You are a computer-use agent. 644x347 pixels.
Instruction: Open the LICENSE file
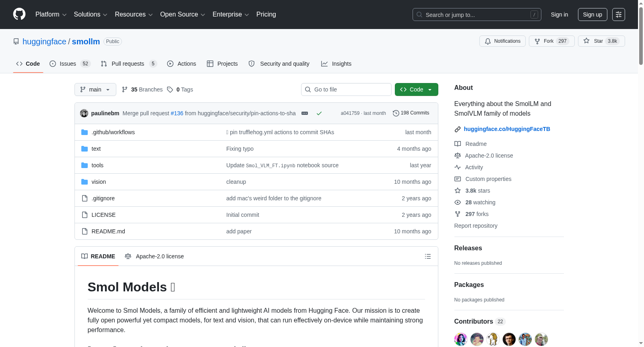[x=103, y=215]
